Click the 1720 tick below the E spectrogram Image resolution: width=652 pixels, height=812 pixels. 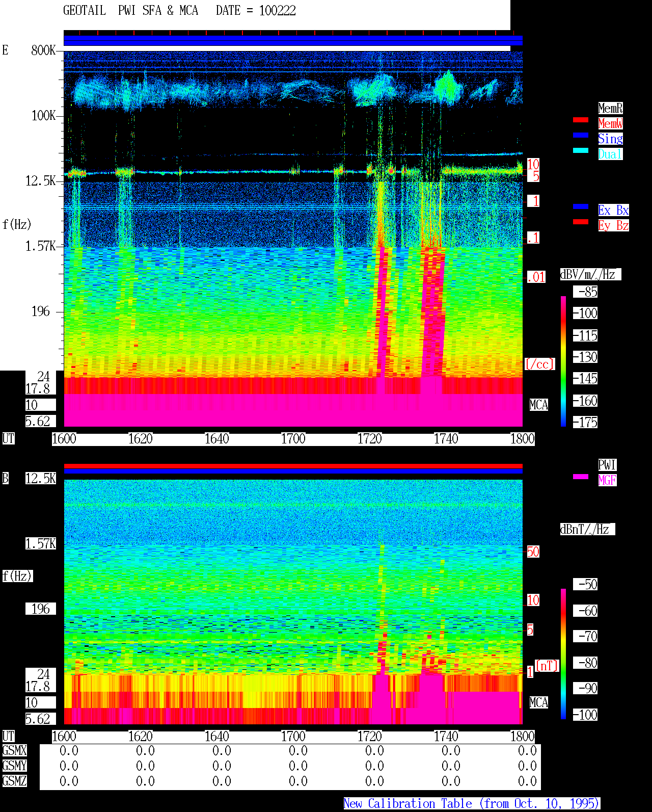(x=370, y=438)
